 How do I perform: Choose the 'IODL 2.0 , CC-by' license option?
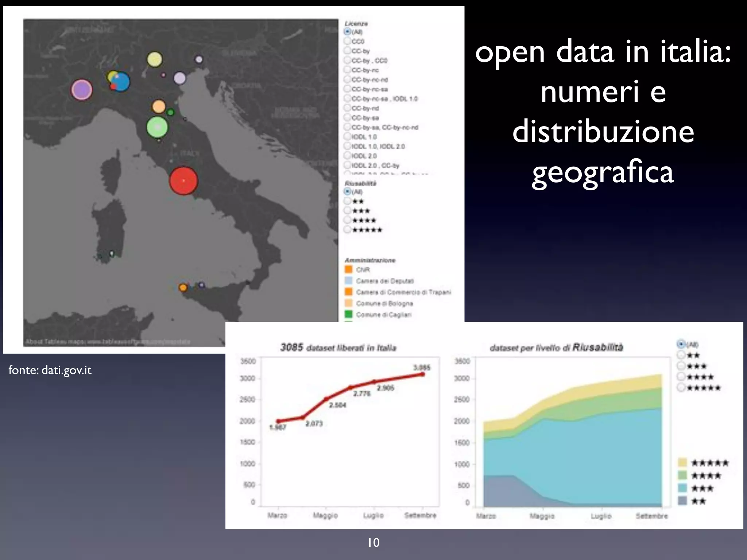tap(348, 165)
